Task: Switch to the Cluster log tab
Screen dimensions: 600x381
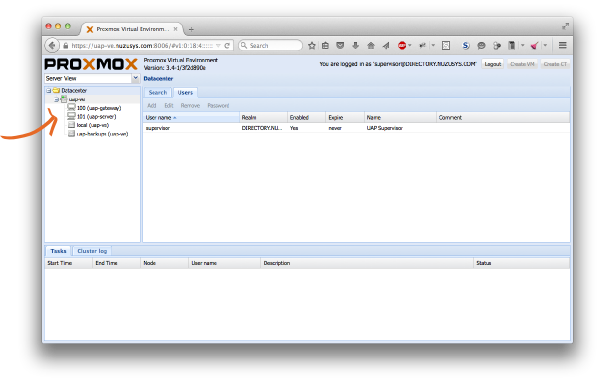Action: (92, 251)
